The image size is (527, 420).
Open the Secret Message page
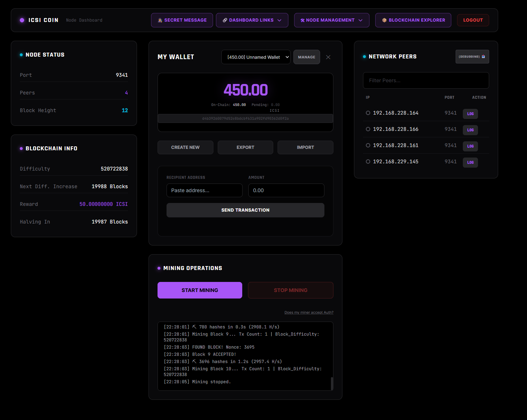pyautogui.click(x=182, y=20)
